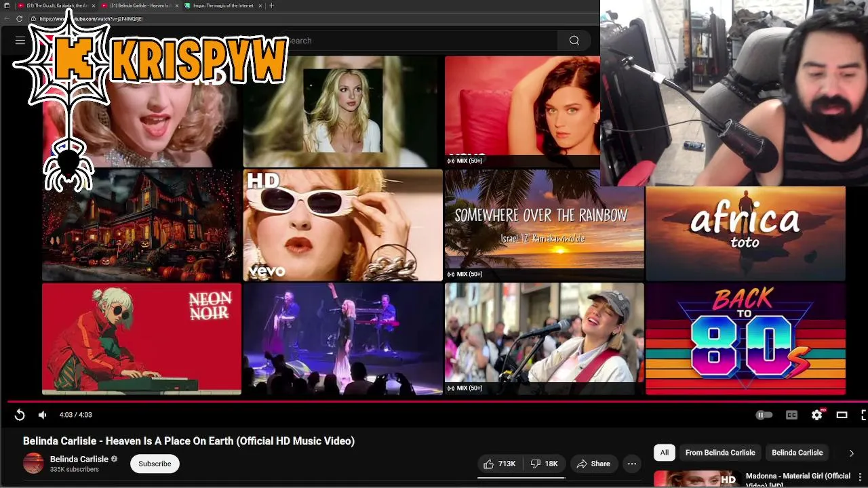Dislike the video with 18K dislikes

[x=545, y=464]
